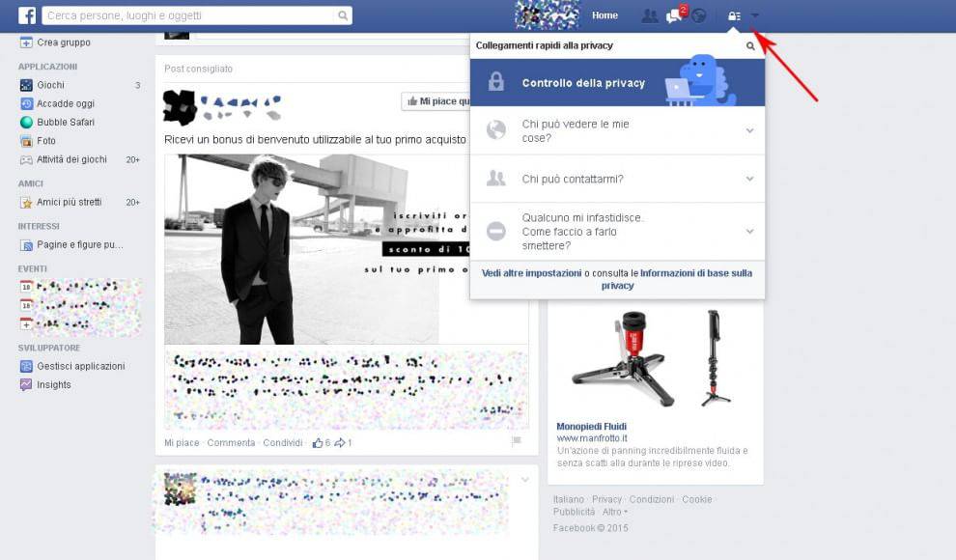Expand 'Qualcuno mi infastidisce' section
The height and width of the screenshot is (560, 956).
tap(749, 232)
